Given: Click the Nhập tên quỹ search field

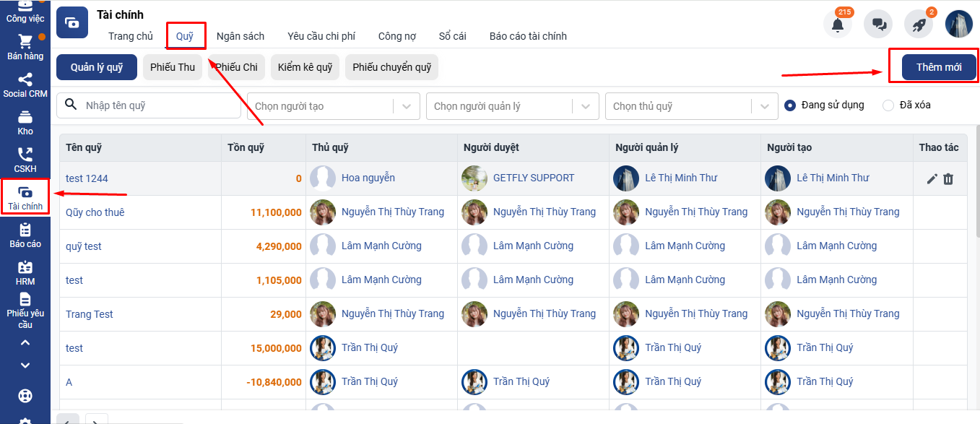Looking at the screenshot, I should coord(159,105).
